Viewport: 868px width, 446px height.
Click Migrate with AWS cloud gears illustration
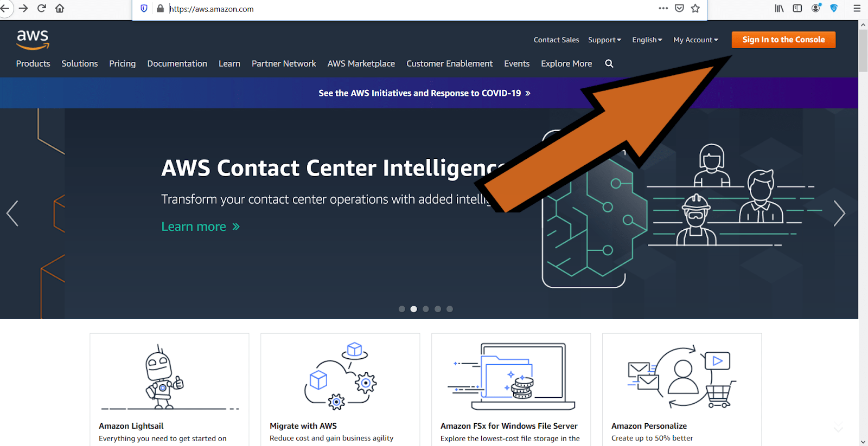pyautogui.click(x=340, y=376)
